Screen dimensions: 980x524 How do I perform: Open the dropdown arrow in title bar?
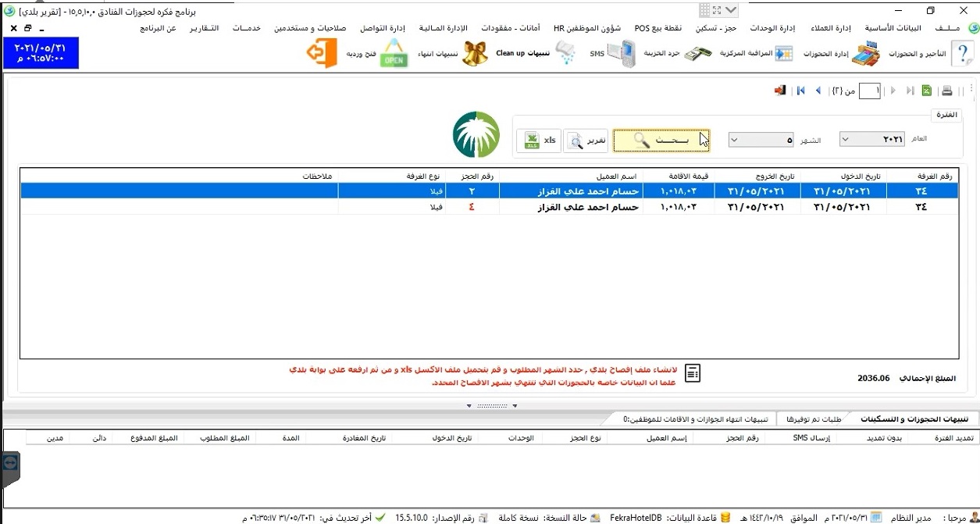(731, 10)
